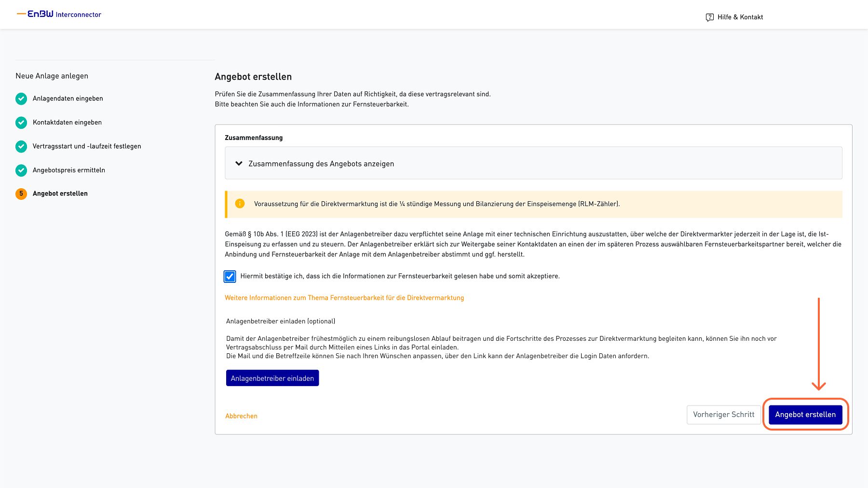Click the green checkmark beside Angebotspreis ermitteln
This screenshot has width=868, height=488.
click(21, 170)
